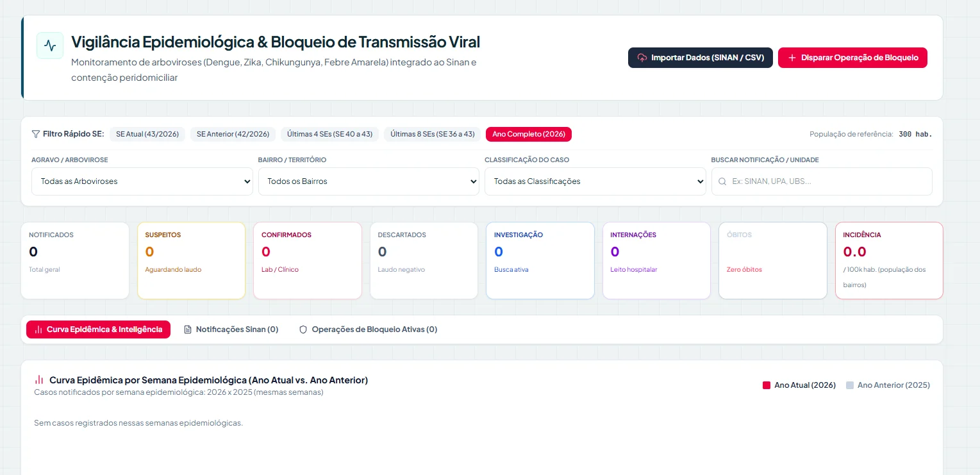Click the 'CLASSIFICAÇÃO DO CASO' field label
This screenshot has height=475, width=980.
(x=527, y=160)
